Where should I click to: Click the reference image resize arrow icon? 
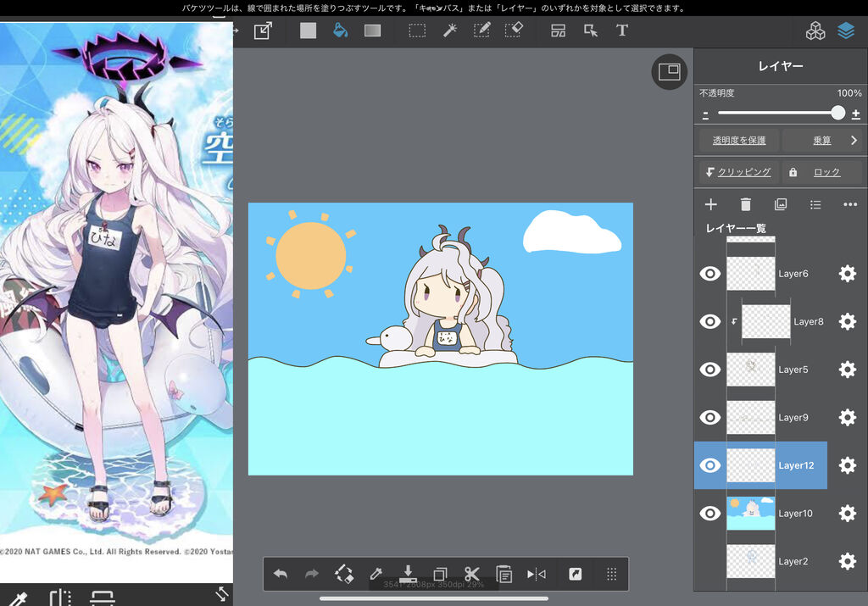click(x=221, y=594)
